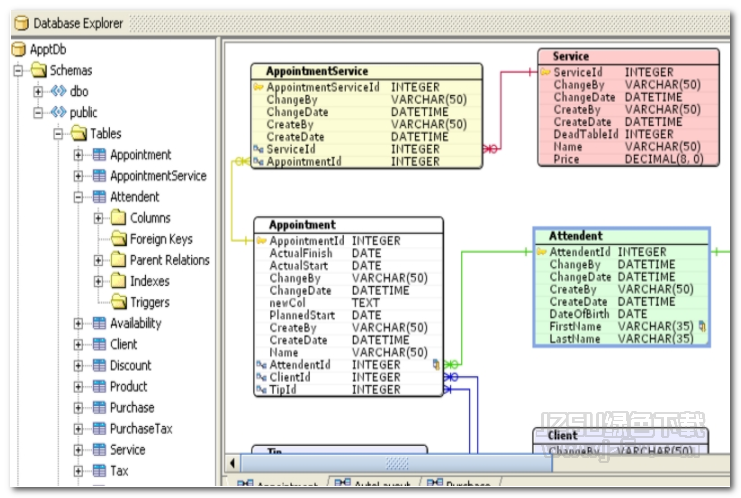Select the Service entity title in the diagram
The image size is (741, 498).
pos(570,56)
